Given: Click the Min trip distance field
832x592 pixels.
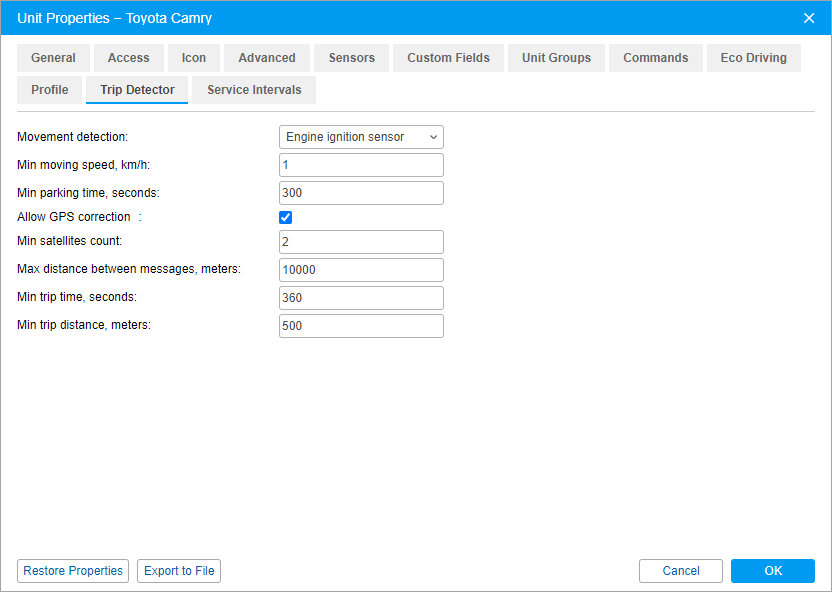Looking at the screenshot, I should pyautogui.click(x=361, y=326).
